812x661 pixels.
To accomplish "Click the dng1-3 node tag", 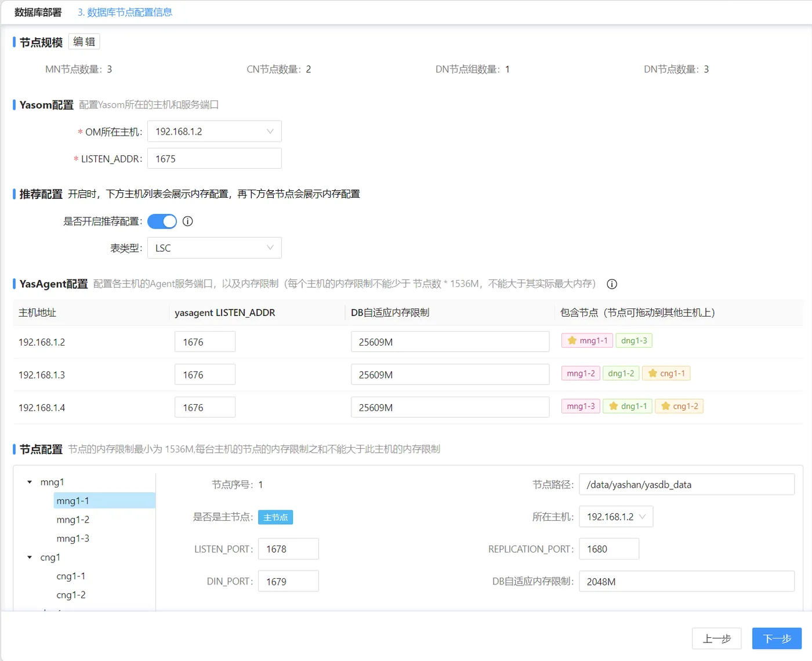I will (634, 340).
